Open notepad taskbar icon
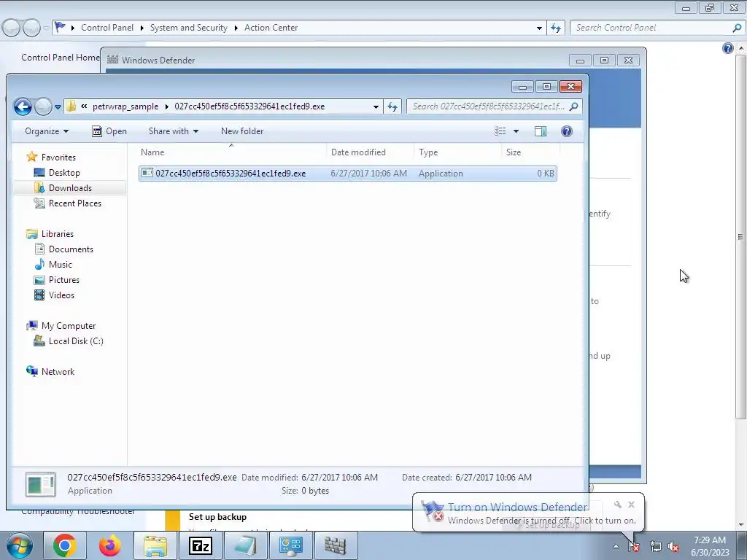The height and width of the screenshot is (560, 747). (x=245, y=545)
